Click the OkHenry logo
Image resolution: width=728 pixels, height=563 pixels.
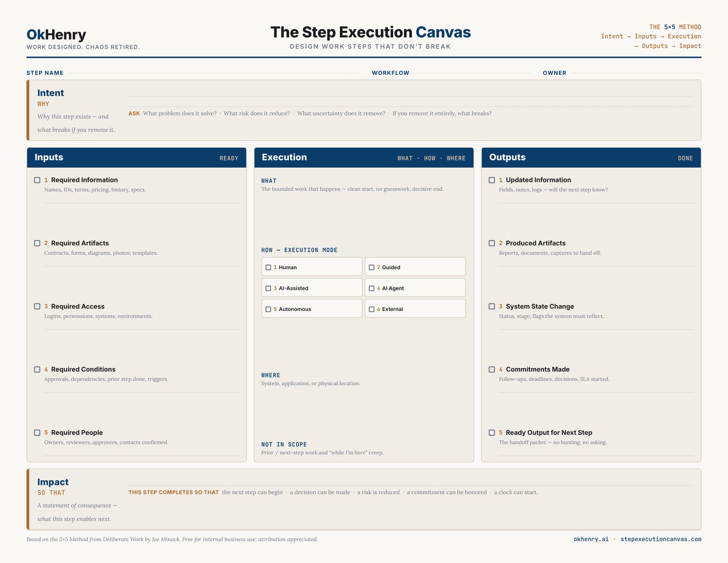click(x=56, y=34)
